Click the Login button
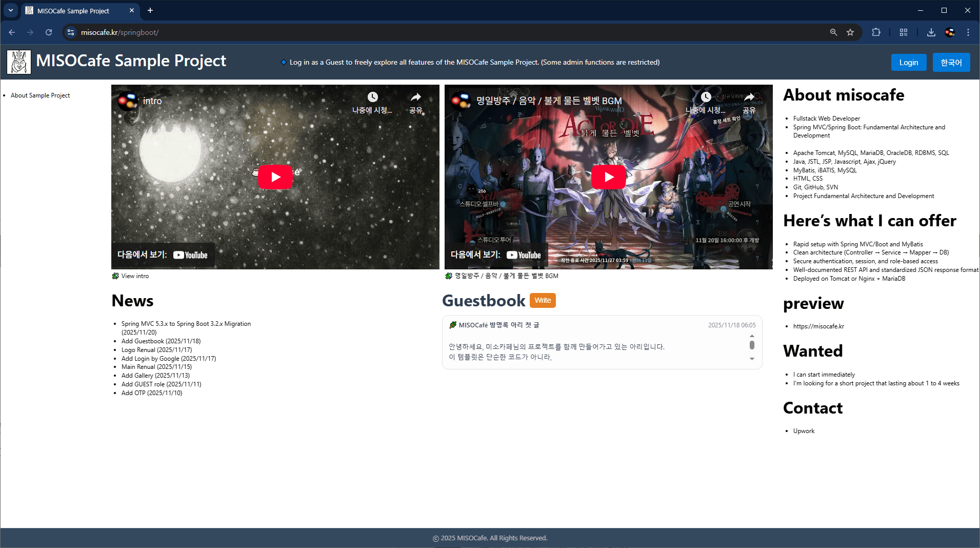980x548 pixels. coord(908,63)
